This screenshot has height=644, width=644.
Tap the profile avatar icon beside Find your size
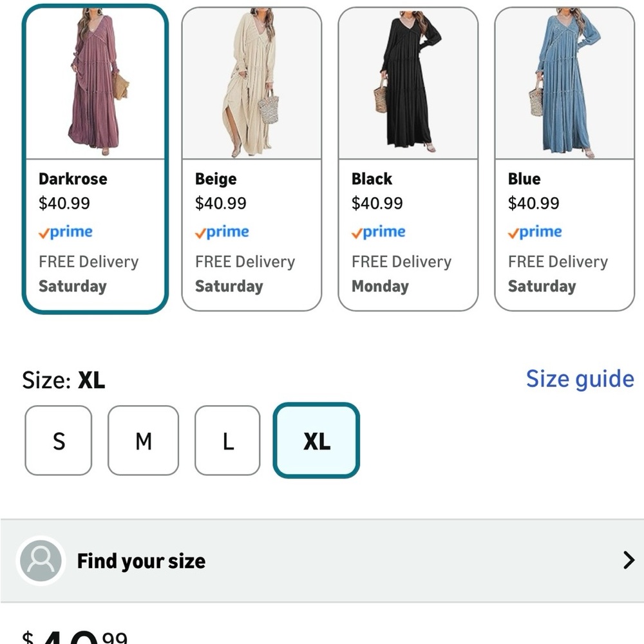click(41, 561)
